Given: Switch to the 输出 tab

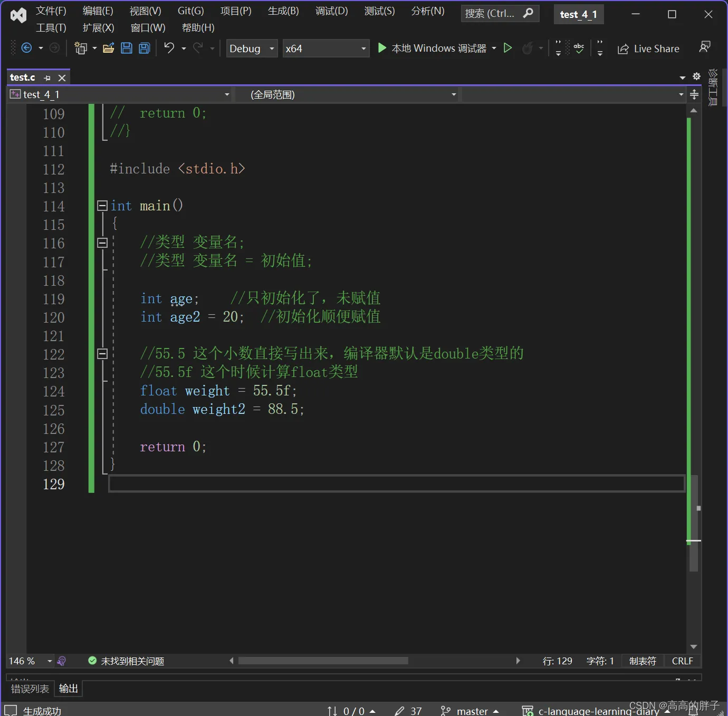Looking at the screenshot, I should pos(69,689).
